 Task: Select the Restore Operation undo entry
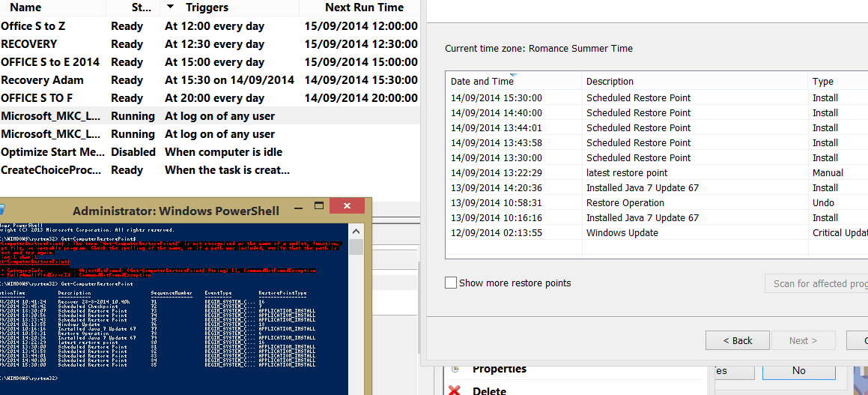(x=625, y=202)
